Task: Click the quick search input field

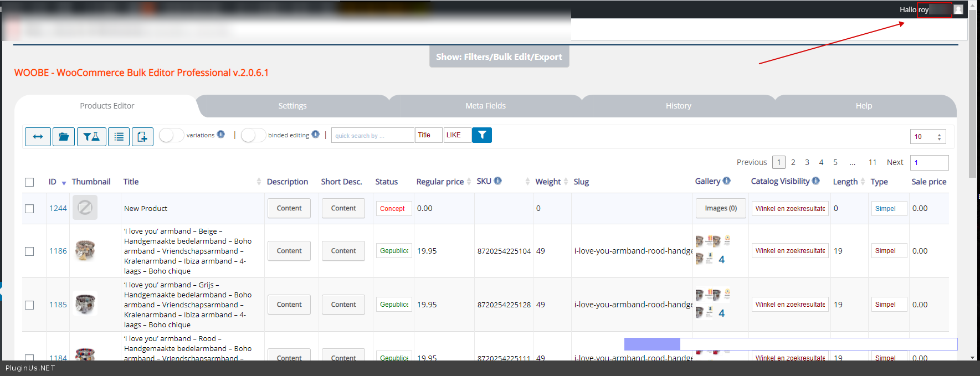Action: (372, 135)
